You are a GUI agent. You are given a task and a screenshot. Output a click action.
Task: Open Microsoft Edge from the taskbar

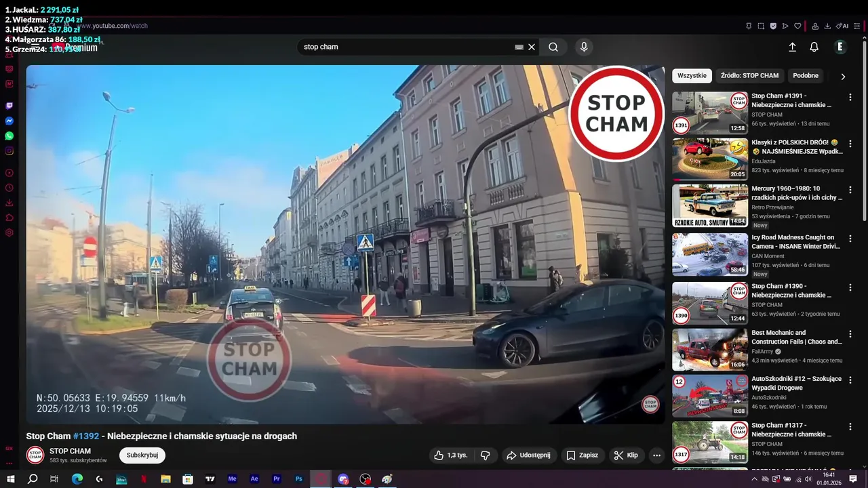pos(77,479)
